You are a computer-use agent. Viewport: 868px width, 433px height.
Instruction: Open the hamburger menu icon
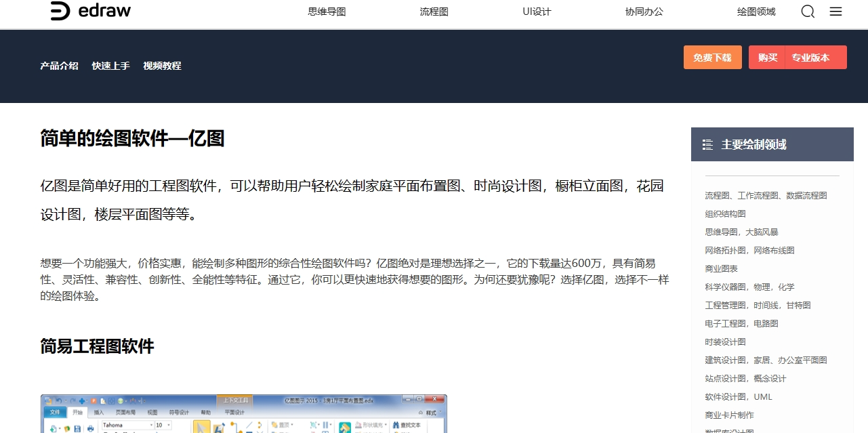(x=836, y=12)
